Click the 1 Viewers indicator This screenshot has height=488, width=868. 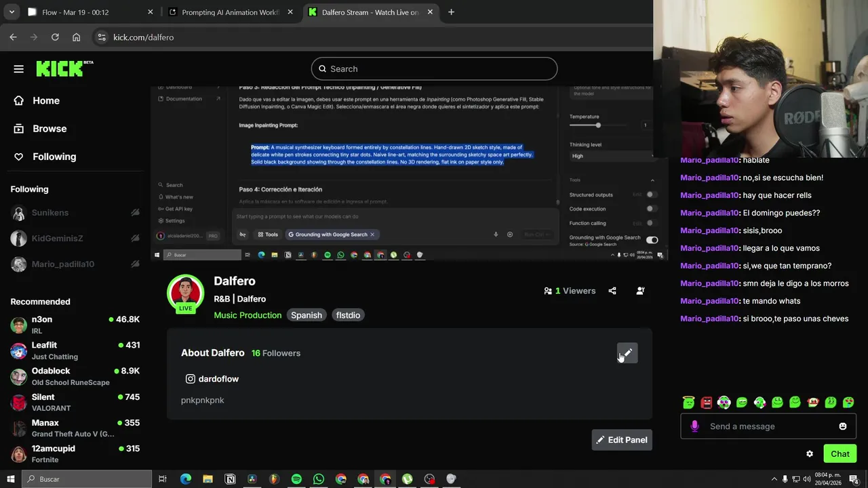(x=570, y=291)
